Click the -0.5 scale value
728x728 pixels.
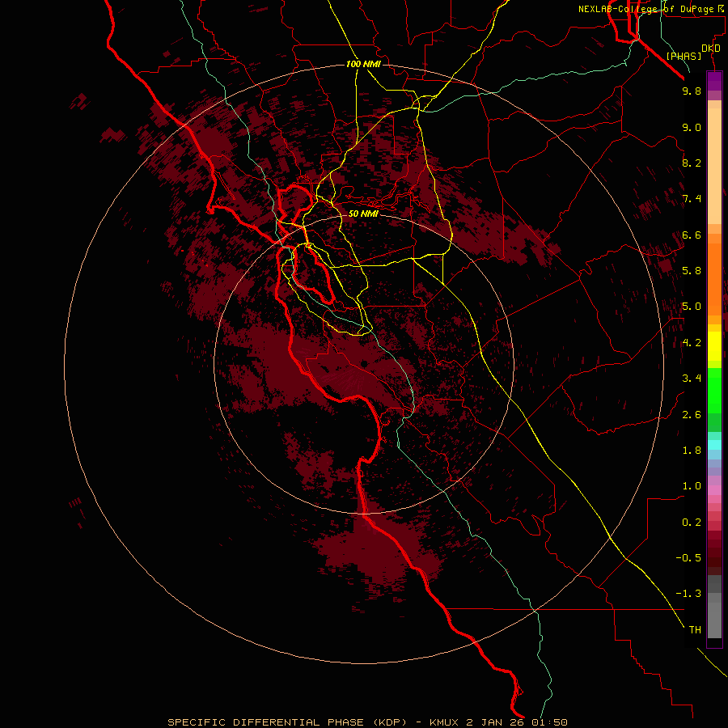coord(688,558)
